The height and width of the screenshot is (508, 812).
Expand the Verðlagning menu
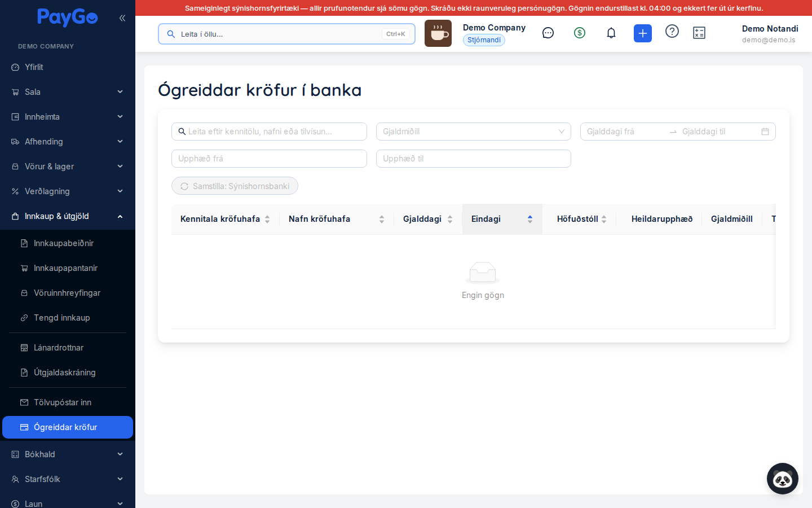(68, 191)
